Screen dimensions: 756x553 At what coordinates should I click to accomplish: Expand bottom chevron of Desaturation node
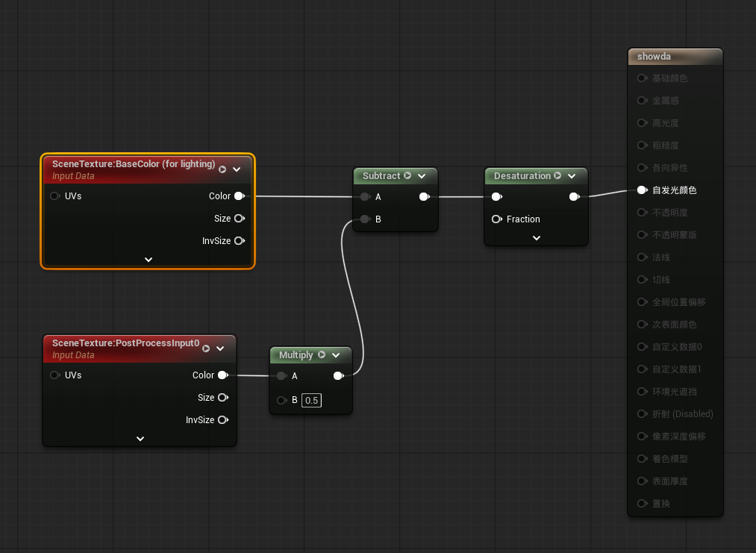click(537, 238)
